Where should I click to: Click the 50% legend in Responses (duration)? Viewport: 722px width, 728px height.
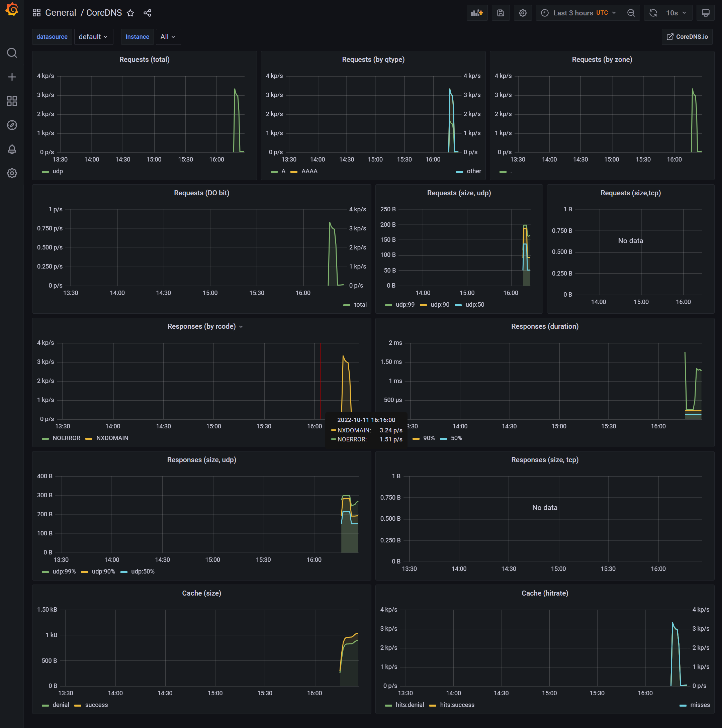pyautogui.click(x=457, y=438)
